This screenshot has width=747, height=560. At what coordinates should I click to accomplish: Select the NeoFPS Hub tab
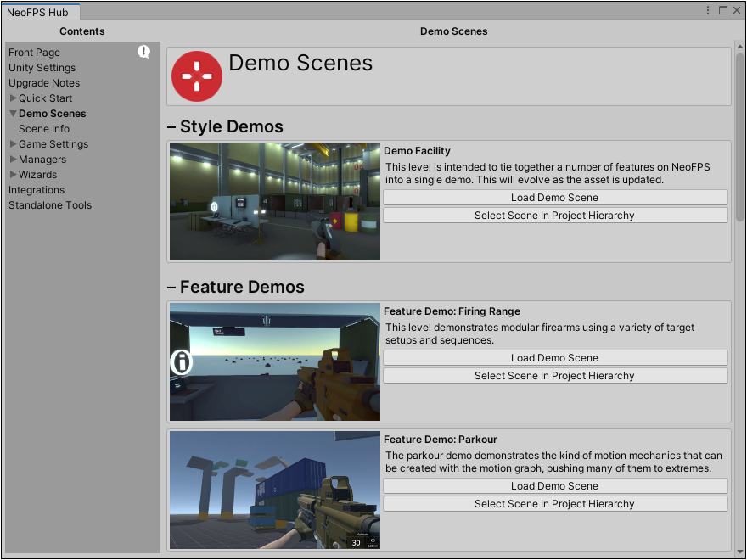coord(38,13)
